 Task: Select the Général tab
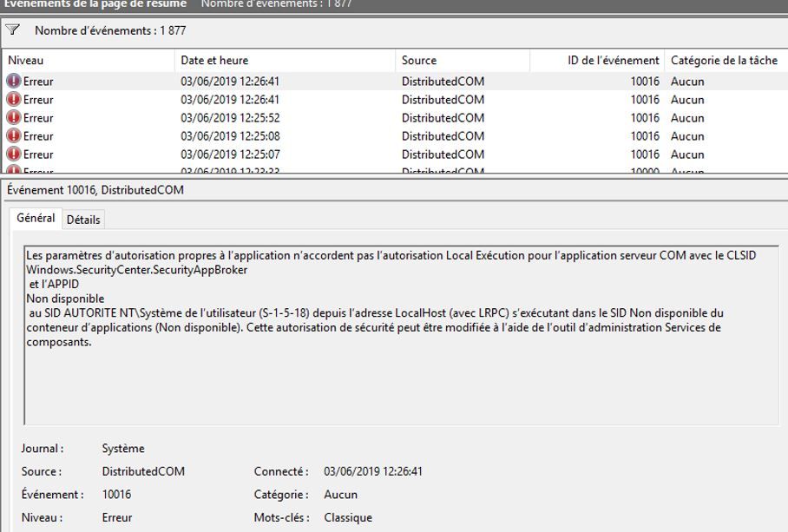tap(36, 219)
